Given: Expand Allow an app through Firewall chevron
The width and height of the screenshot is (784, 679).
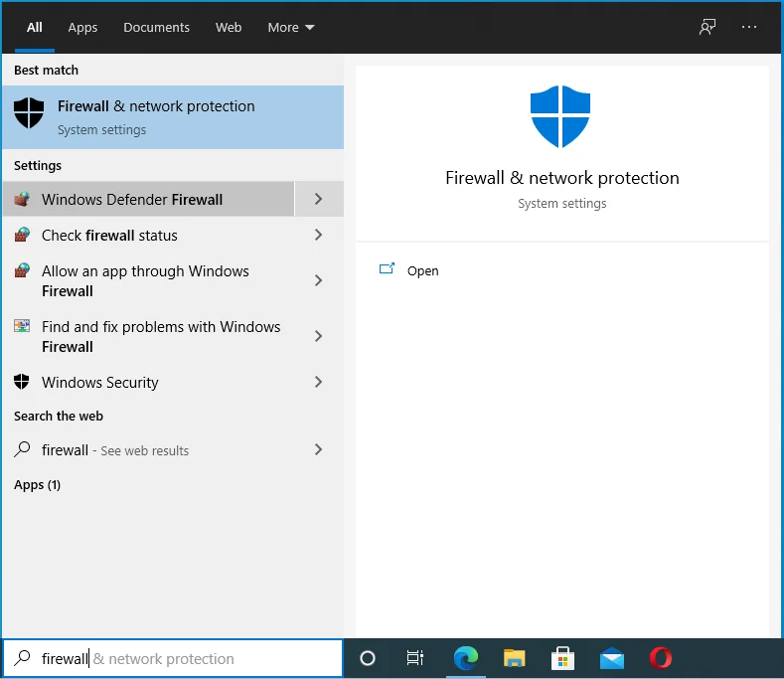Looking at the screenshot, I should pos(319,280).
